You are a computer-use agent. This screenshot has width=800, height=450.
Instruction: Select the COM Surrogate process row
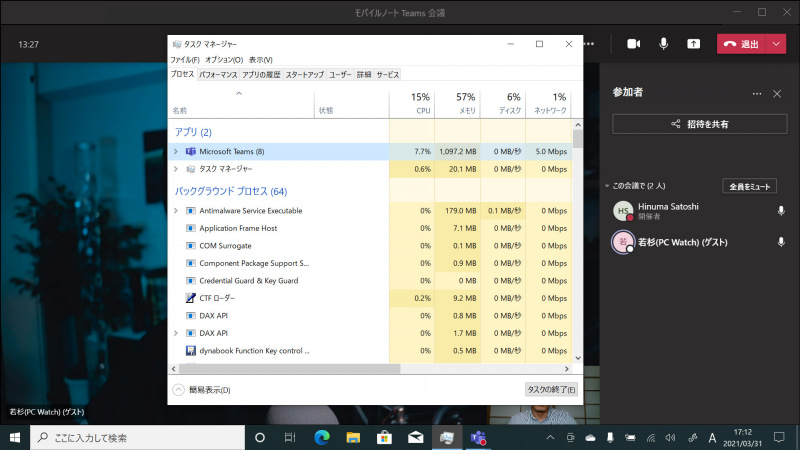coord(370,245)
